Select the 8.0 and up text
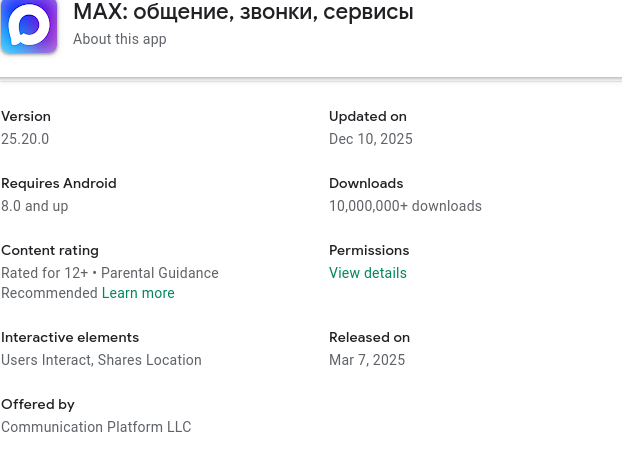This screenshot has height=457, width=622. 35,206
